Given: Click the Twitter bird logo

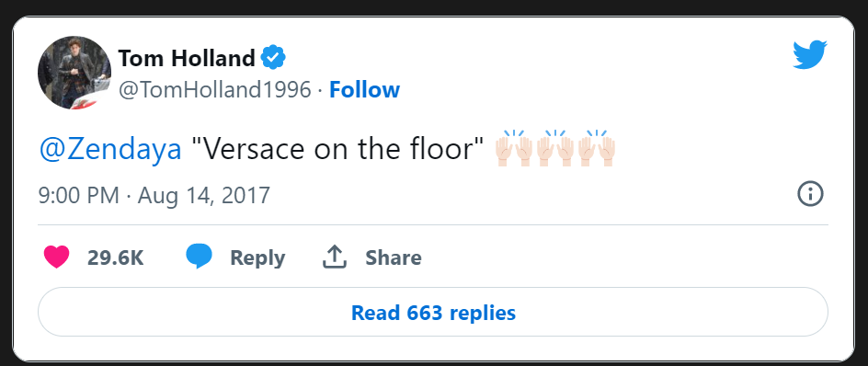Looking at the screenshot, I should coord(810,54).
